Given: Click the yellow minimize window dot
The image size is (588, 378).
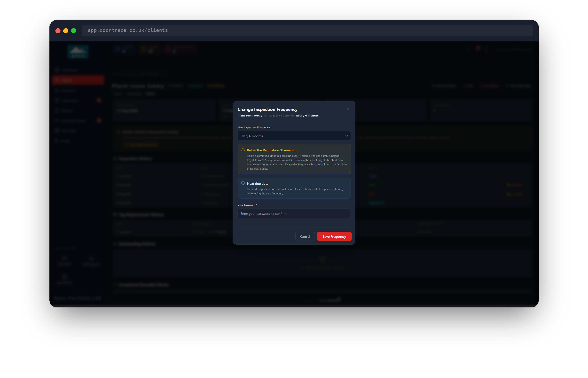Looking at the screenshot, I should (66, 31).
